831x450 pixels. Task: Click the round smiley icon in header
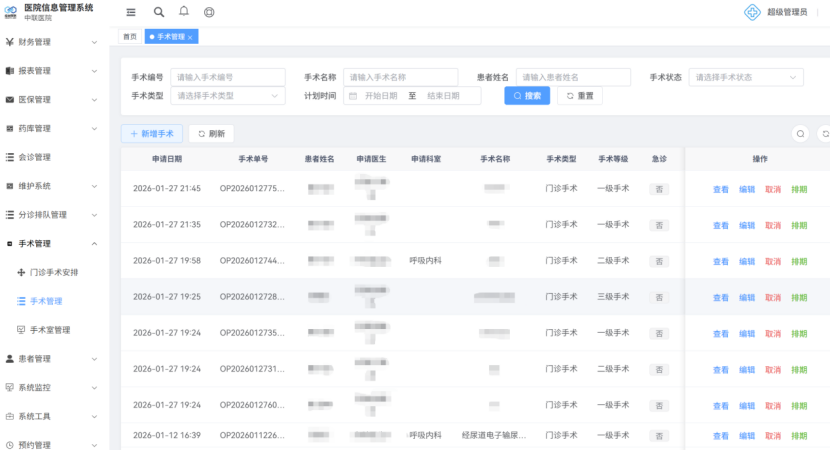coord(209,13)
